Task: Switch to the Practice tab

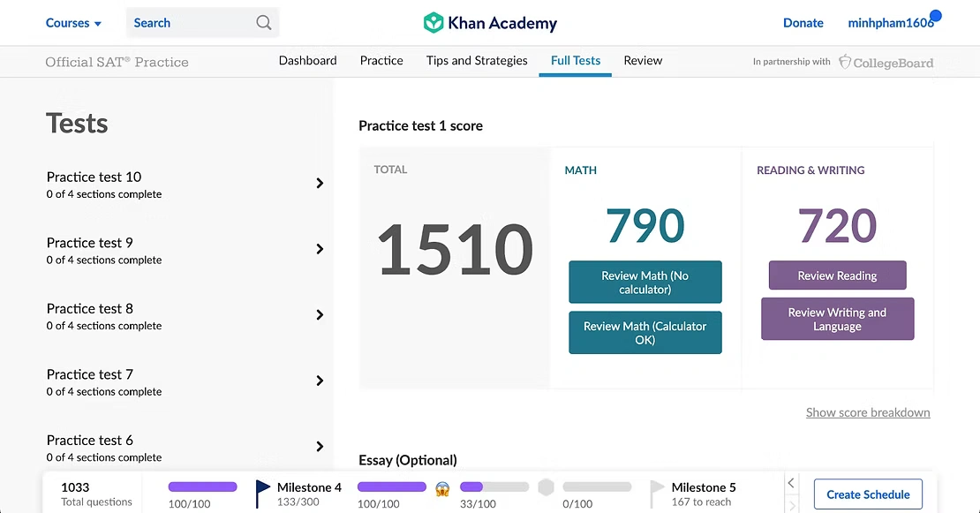Action: pos(381,61)
